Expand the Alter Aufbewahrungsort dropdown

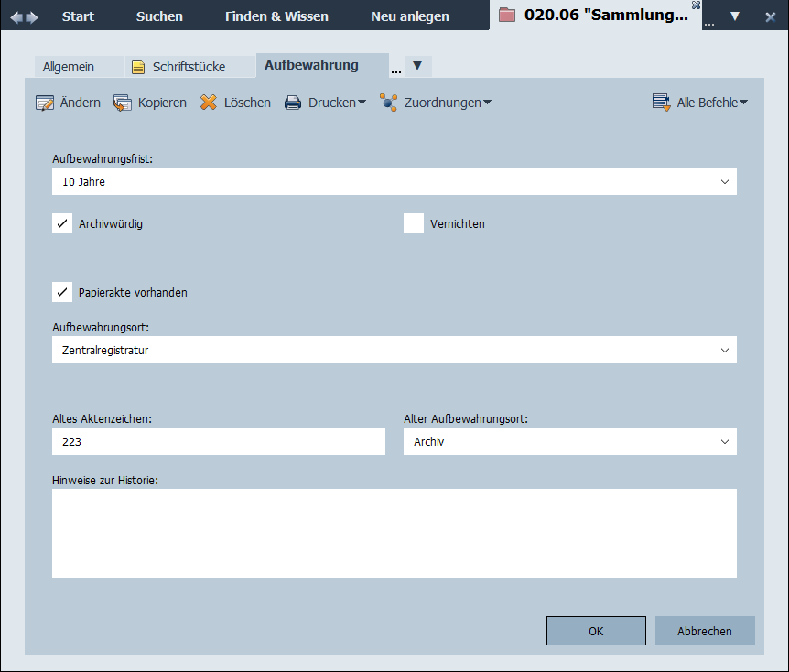pos(725,441)
